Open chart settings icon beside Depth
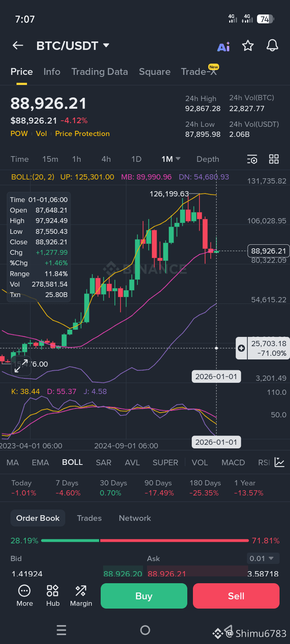 click(252, 159)
